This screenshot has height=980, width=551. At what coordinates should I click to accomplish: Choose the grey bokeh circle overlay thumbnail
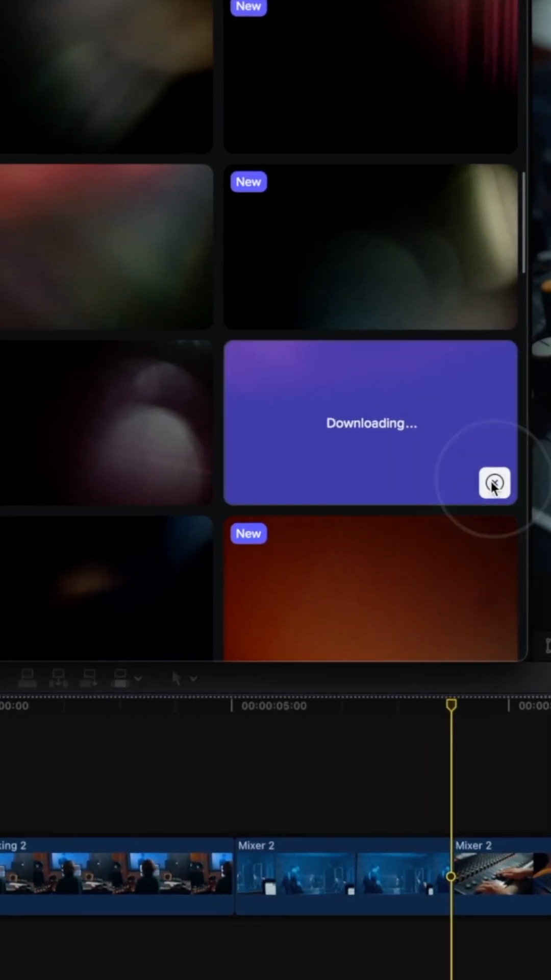point(106,423)
